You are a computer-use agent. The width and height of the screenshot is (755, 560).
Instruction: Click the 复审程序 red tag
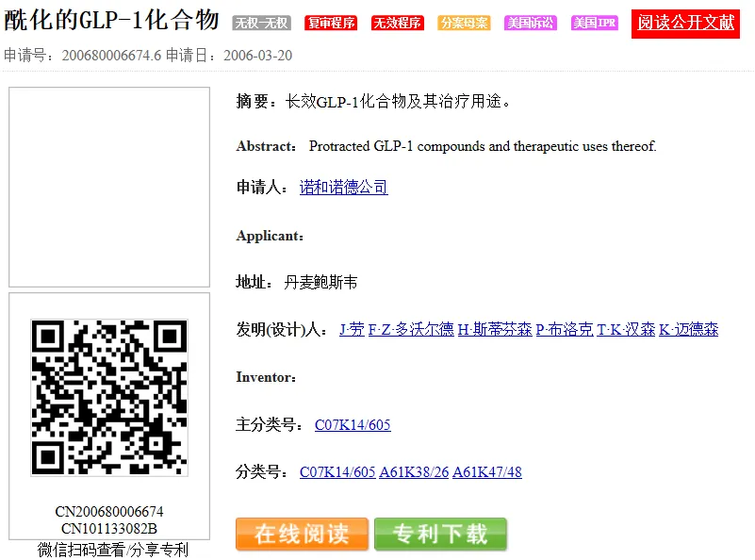pyautogui.click(x=331, y=24)
